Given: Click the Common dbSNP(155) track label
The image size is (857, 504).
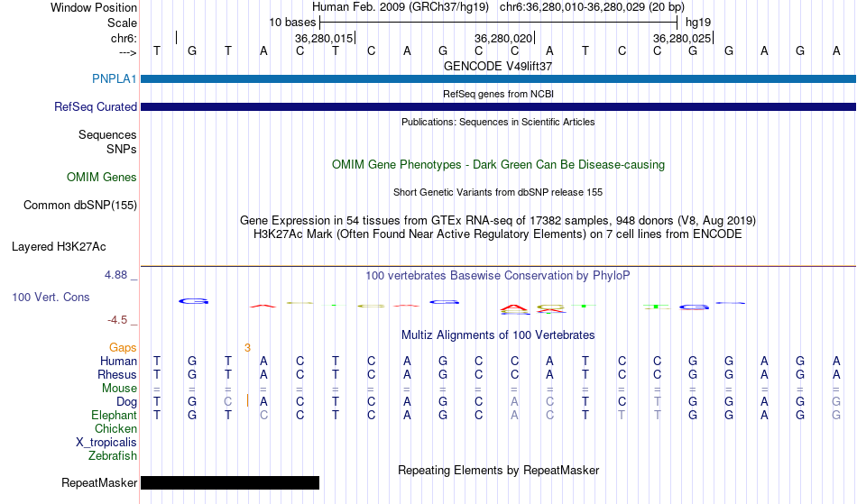Looking at the screenshot, I should [80, 205].
